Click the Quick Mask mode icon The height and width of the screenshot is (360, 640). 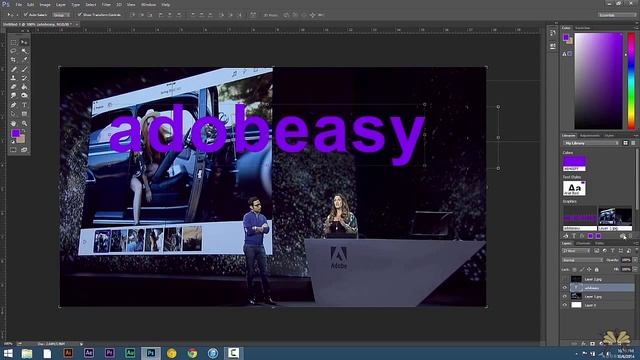(x=13, y=150)
